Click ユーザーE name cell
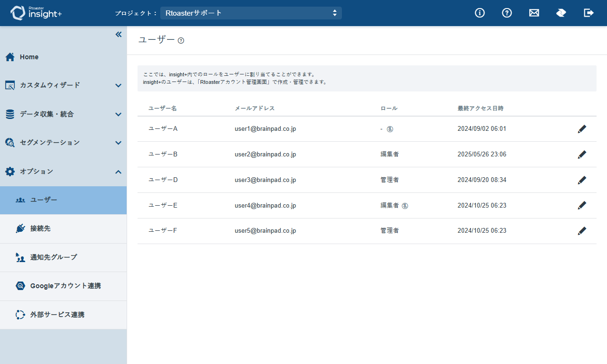607x364 pixels. (163, 205)
